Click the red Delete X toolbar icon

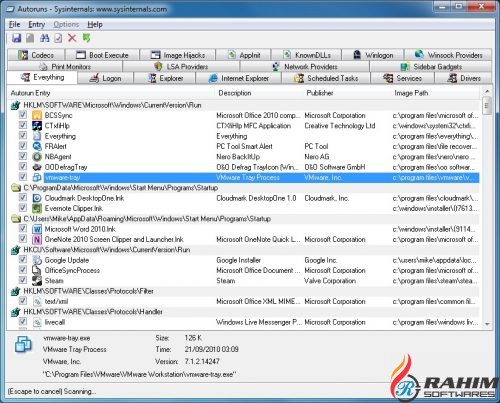point(72,38)
